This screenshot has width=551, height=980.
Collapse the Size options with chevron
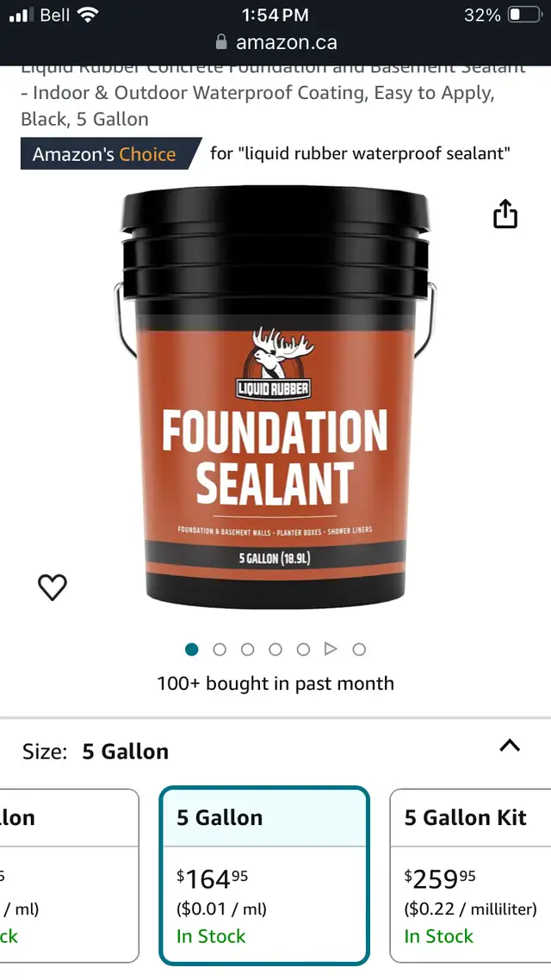pos(510,745)
